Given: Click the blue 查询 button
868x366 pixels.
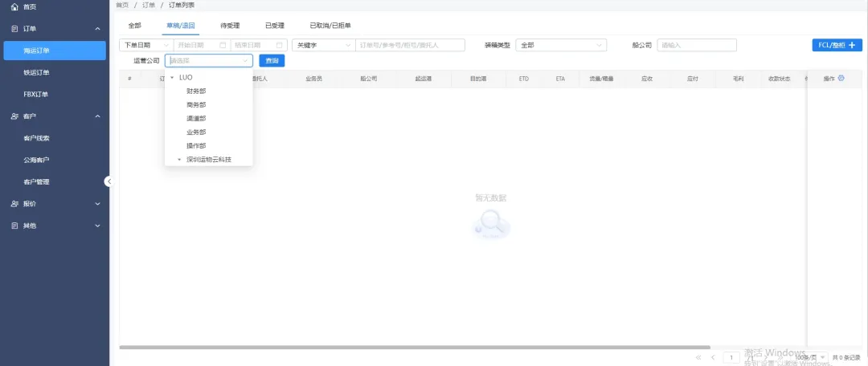Looking at the screenshot, I should [x=272, y=61].
